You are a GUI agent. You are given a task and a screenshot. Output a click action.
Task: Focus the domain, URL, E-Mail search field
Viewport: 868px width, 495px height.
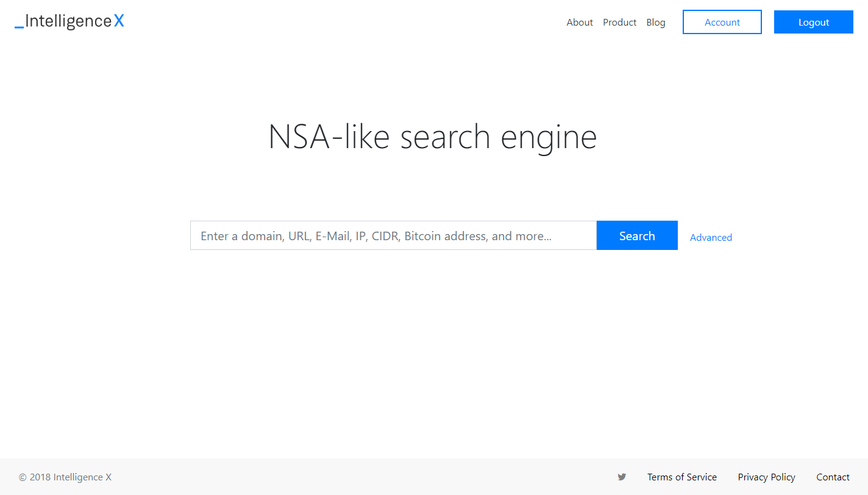click(393, 236)
